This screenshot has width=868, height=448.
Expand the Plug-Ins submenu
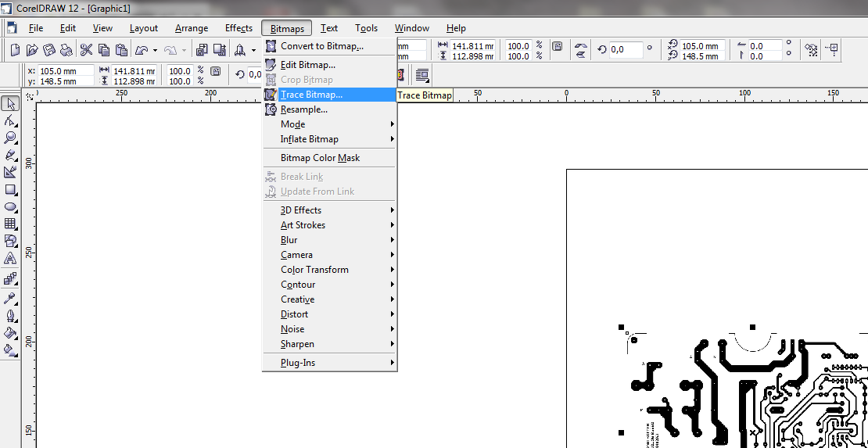point(329,363)
